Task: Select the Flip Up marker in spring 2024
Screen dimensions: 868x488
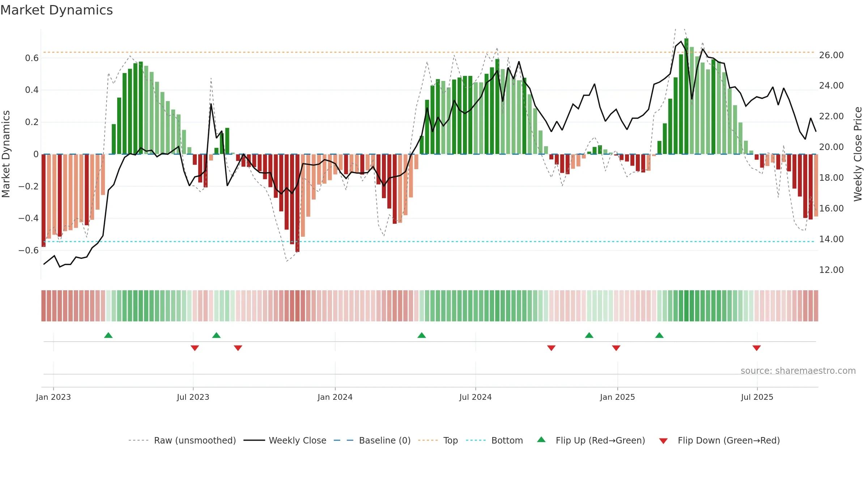Action: (x=422, y=335)
